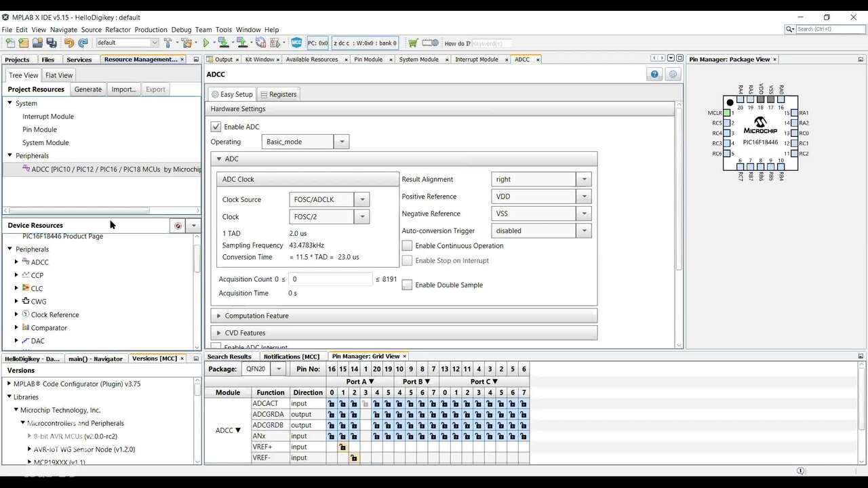Click the Open Project toolbar icon

(37, 43)
